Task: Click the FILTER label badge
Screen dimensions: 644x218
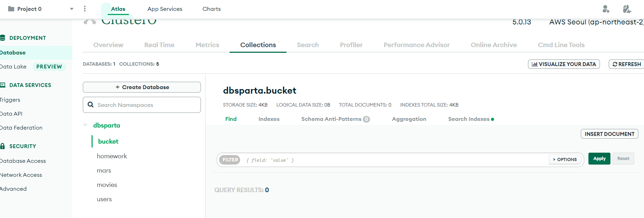Action: click(230, 160)
